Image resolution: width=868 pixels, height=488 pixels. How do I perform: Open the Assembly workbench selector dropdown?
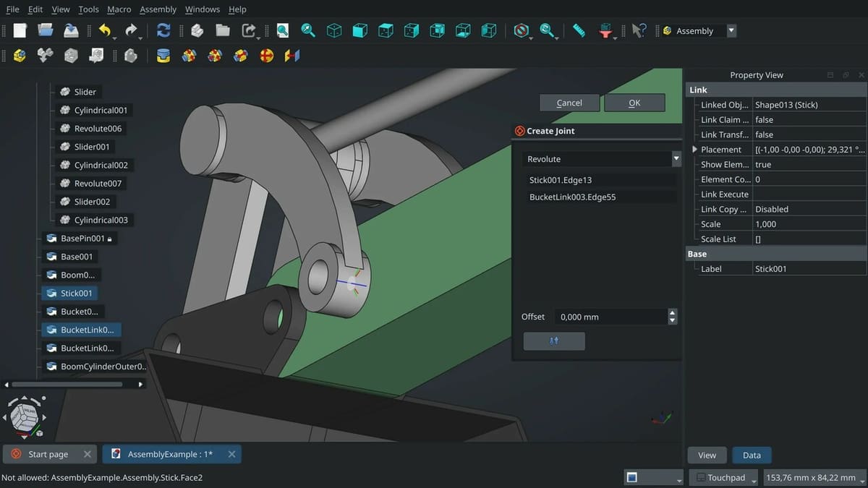coord(731,30)
